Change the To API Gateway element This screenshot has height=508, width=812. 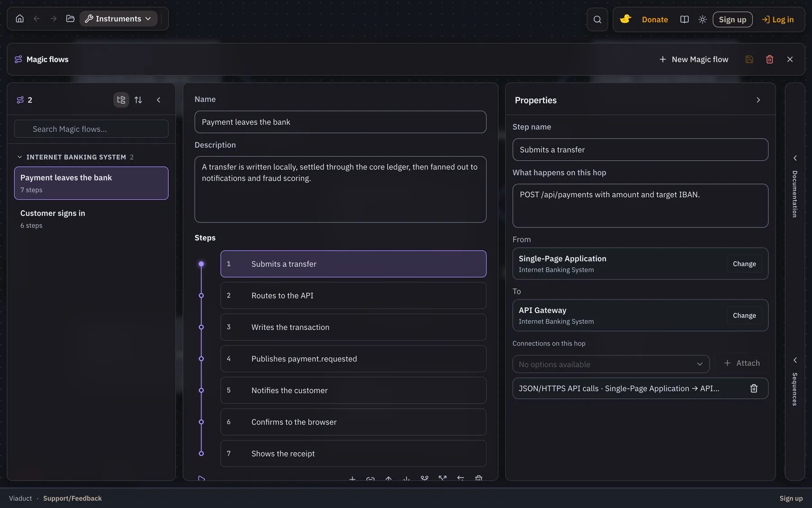[x=744, y=315]
